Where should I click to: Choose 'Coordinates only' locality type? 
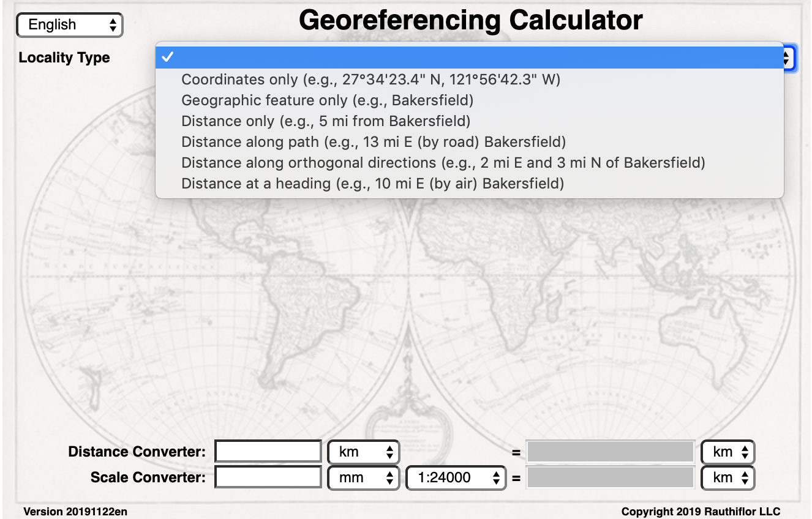[470, 80]
